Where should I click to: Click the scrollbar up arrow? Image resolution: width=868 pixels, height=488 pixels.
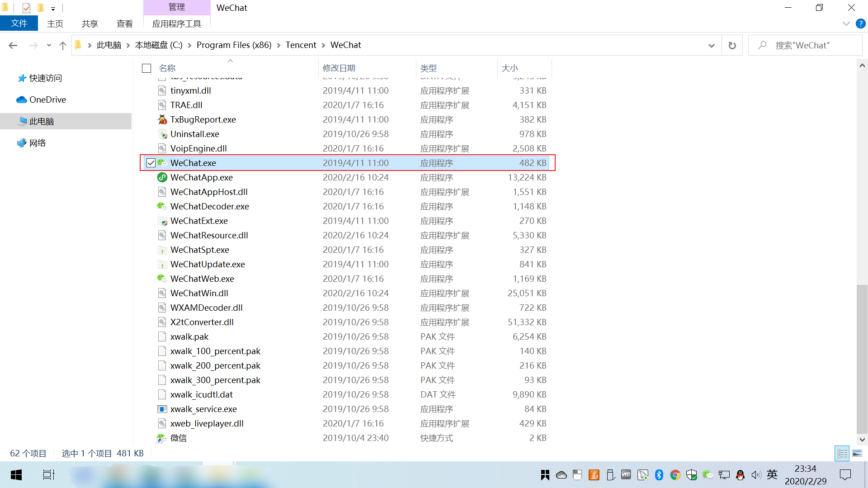coord(862,66)
